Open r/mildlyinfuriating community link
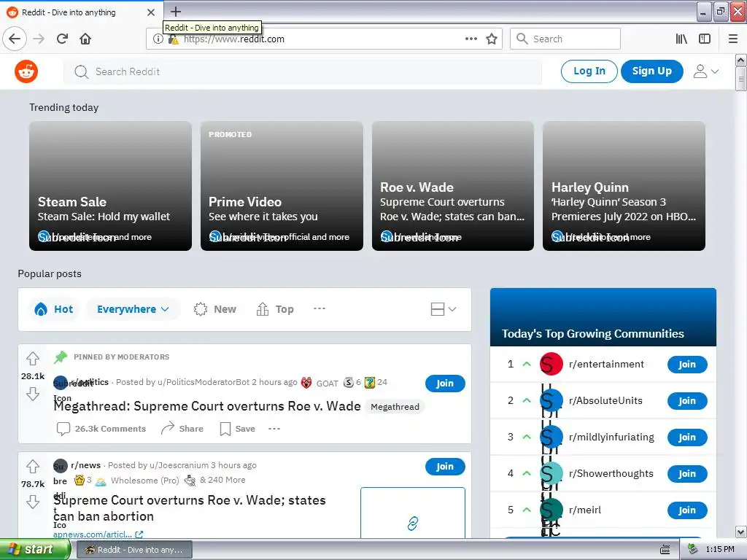 tap(611, 437)
